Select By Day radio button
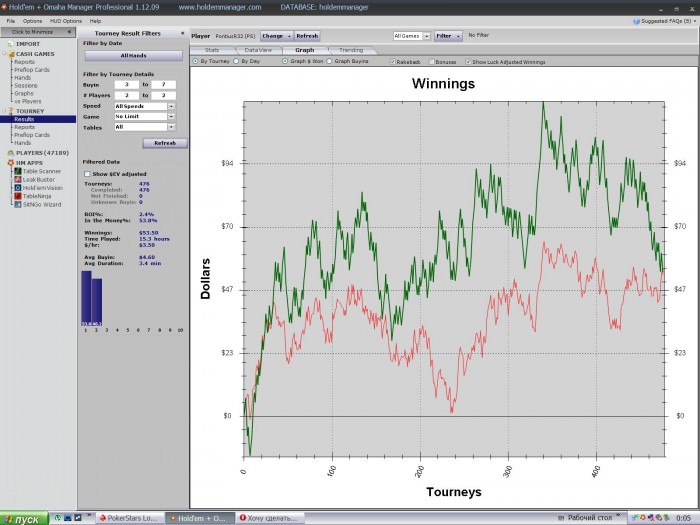700x525 pixels. point(236,61)
